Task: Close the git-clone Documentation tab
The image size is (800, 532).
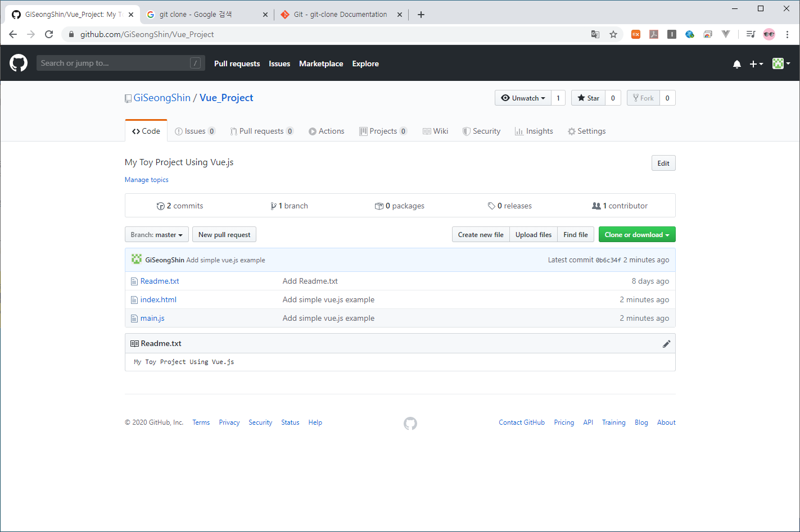Action: click(x=400, y=15)
